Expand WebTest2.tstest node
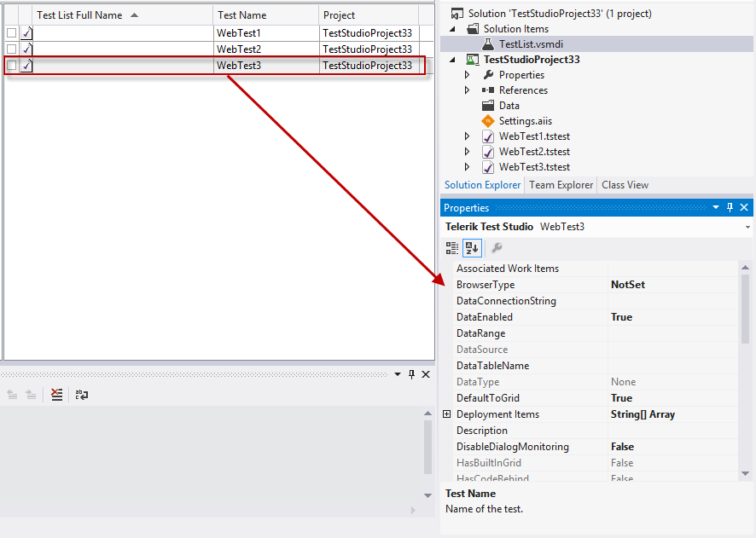 point(467,152)
